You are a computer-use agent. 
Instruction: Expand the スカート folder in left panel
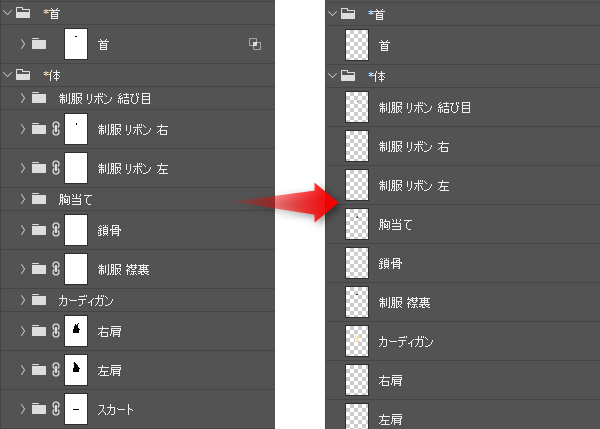pyautogui.click(x=23, y=409)
